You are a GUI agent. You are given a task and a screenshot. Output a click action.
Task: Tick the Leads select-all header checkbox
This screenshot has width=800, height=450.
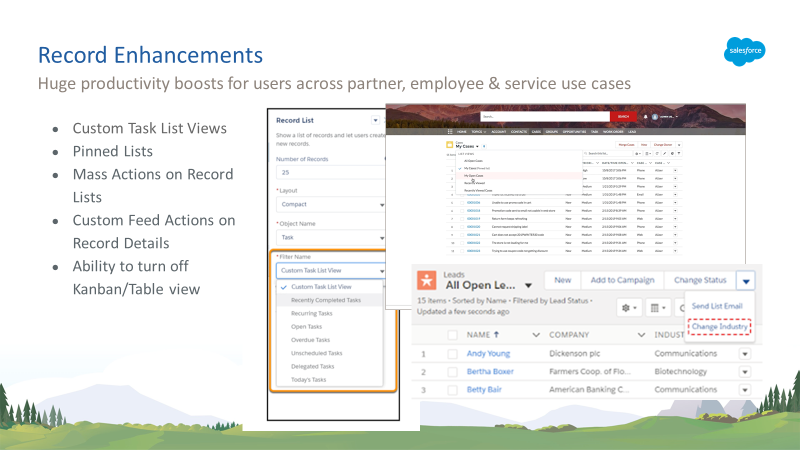(452, 335)
